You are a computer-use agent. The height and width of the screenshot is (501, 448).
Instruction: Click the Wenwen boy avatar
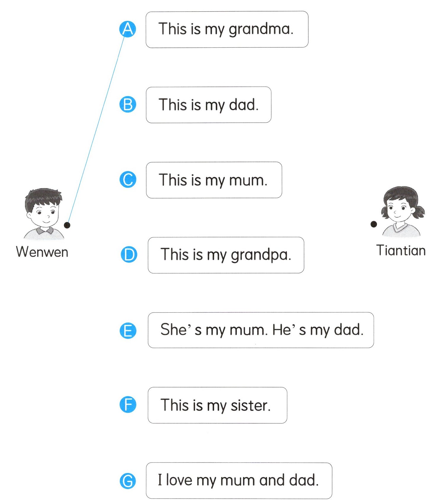pyautogui.click(x=44, y=213)
